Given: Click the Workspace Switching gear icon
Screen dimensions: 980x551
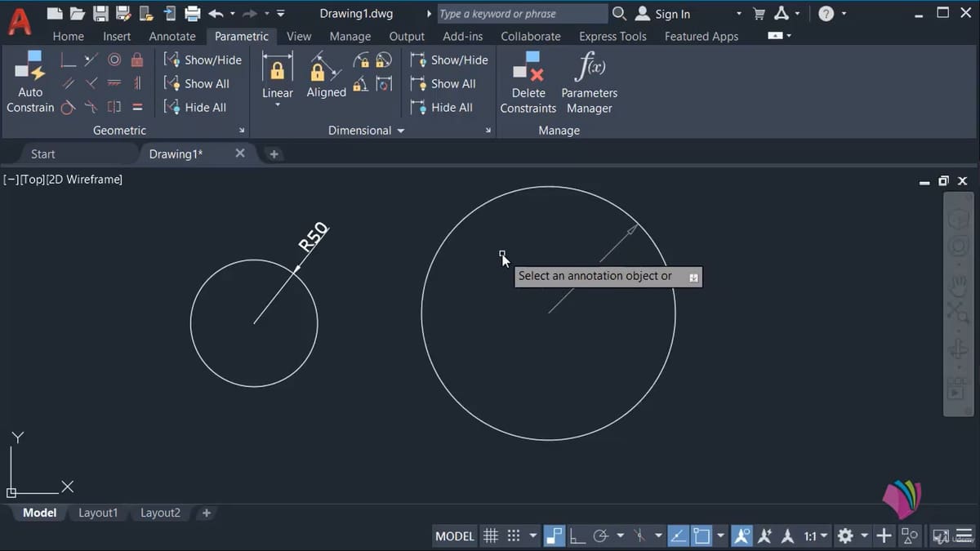Looking at the screenshot, I should coord(845,536).
